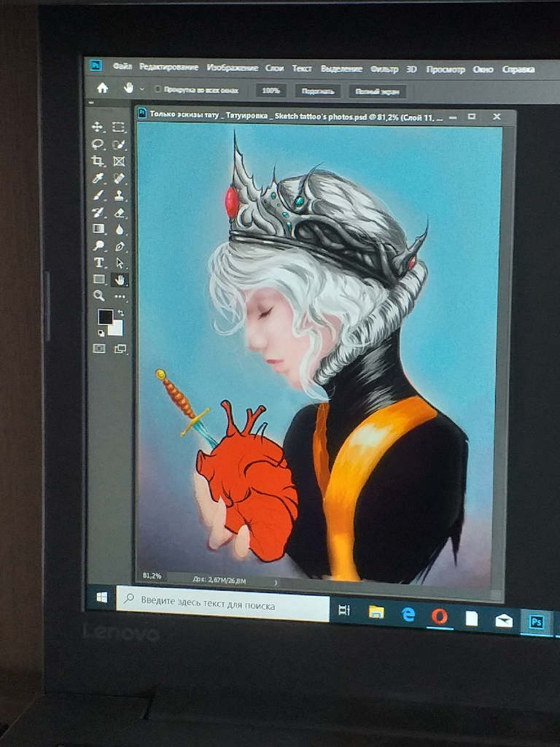This screenshot has width=560, height=747.
Task: Click the foreground color swatch
Action: pyautogui.click(x=105, y=317)
